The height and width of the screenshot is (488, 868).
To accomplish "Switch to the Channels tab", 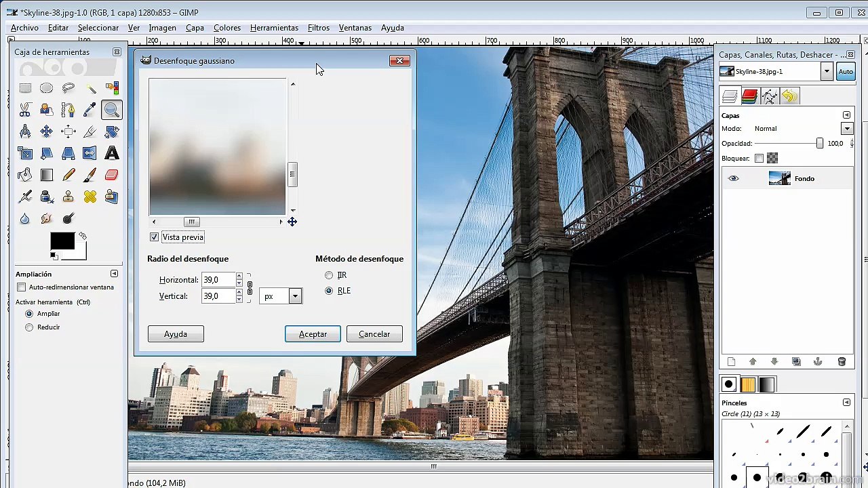I will 749,97.
